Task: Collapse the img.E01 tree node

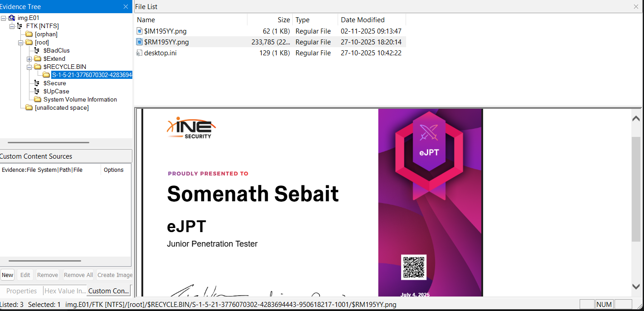Action: (x=3, y=18)
